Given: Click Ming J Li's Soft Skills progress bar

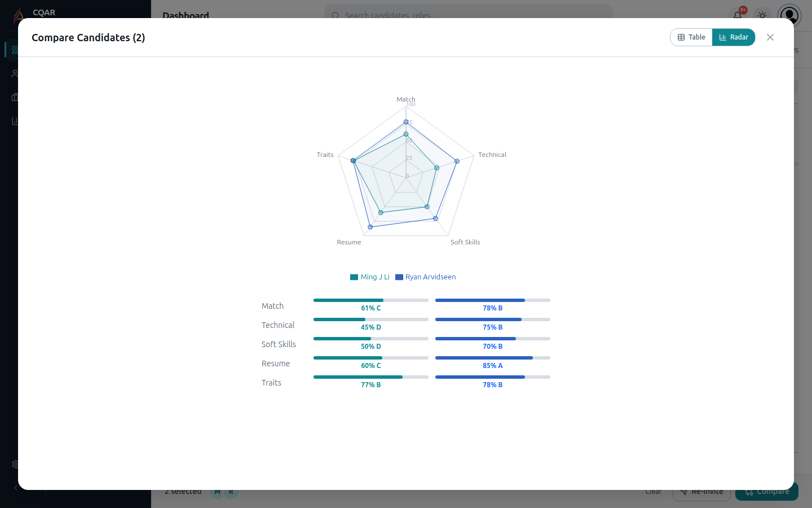Looking at the screenshot, I should coord(371,339).
